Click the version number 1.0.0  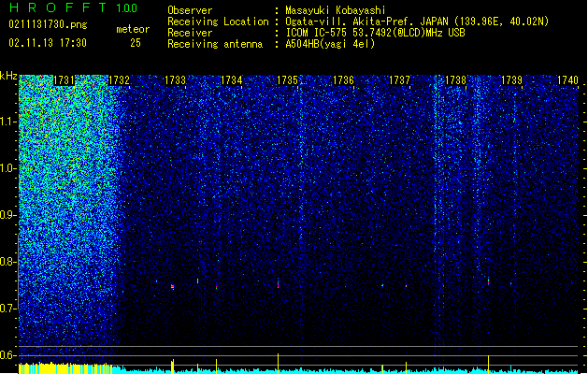(127, 8)
